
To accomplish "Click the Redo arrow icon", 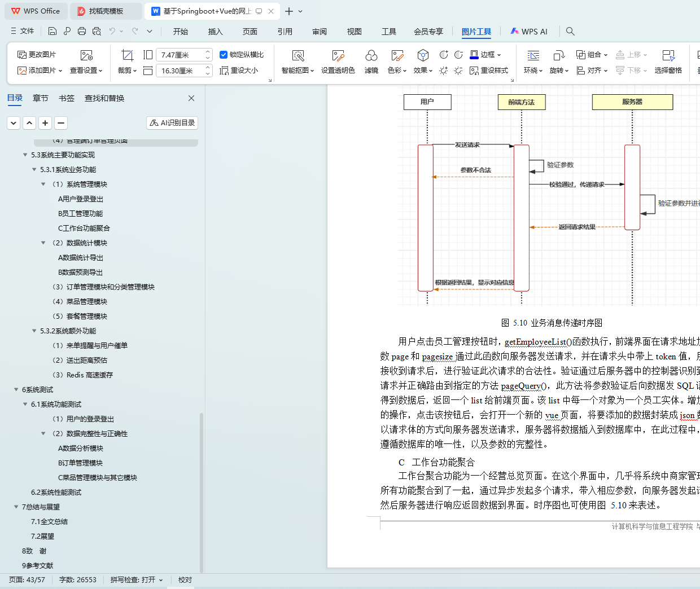I will pyautogui.click(x=135, y=31).
